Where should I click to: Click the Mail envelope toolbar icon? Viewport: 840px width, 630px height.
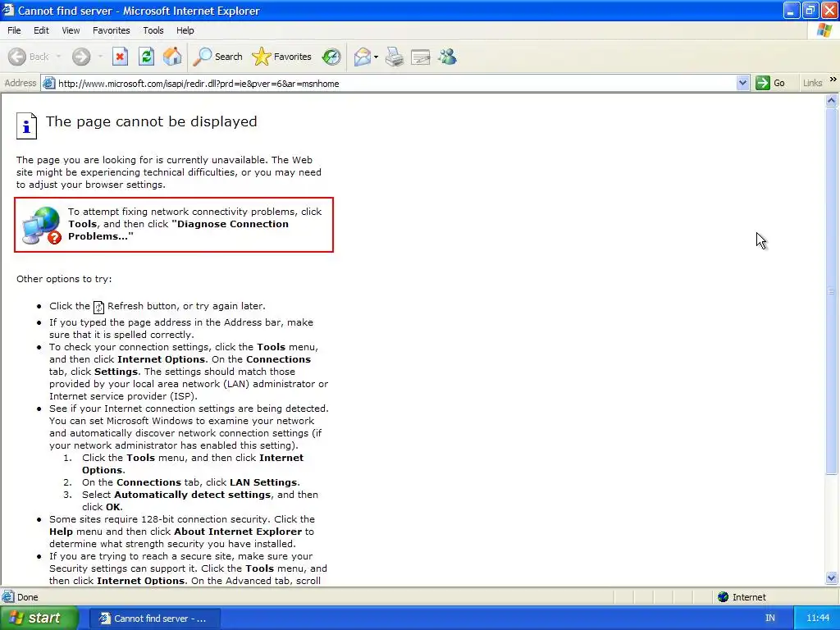coord(363,57)
